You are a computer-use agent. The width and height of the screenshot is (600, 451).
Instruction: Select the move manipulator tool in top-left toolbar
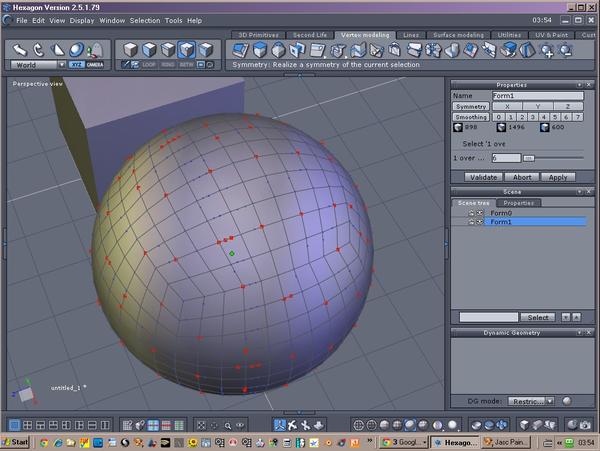tap(19, 49)
